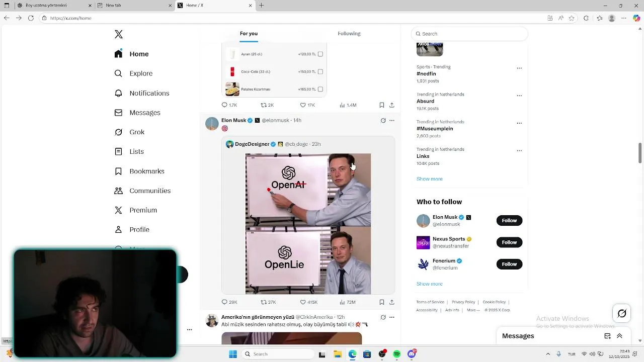Show more Who to follow suggestions
Image resolution: width=644 pixels, height=362 pixels.
430,284
